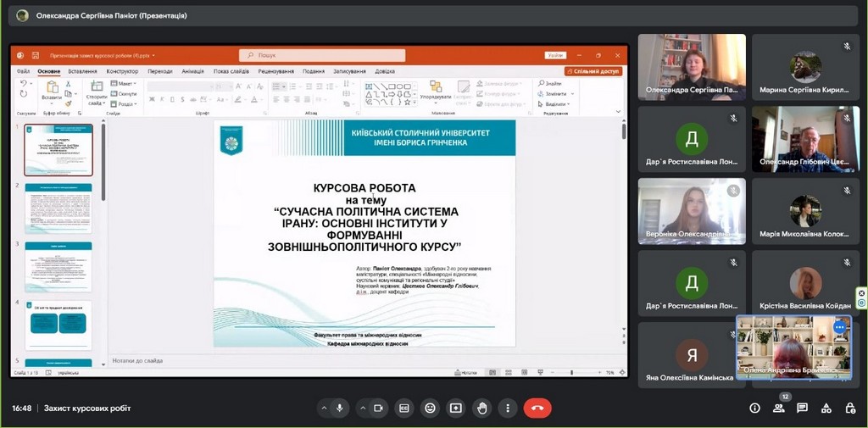Open more options three-dot menu

(x=508, y=408)
